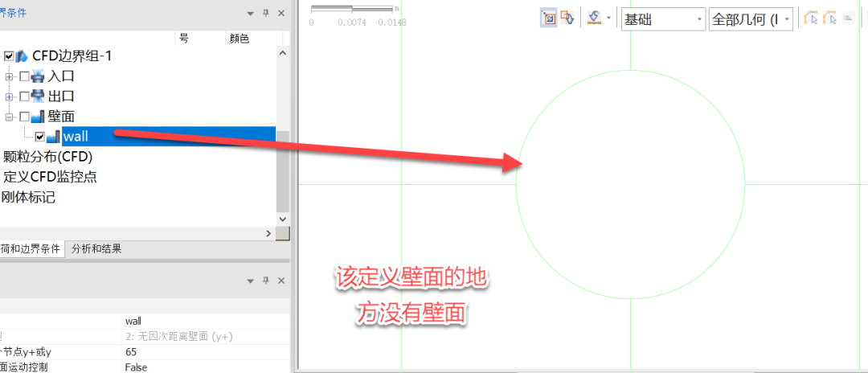Open the 基础 selection filter dropdown
This screenshot has height=373, width=868.
coord(663,19)
